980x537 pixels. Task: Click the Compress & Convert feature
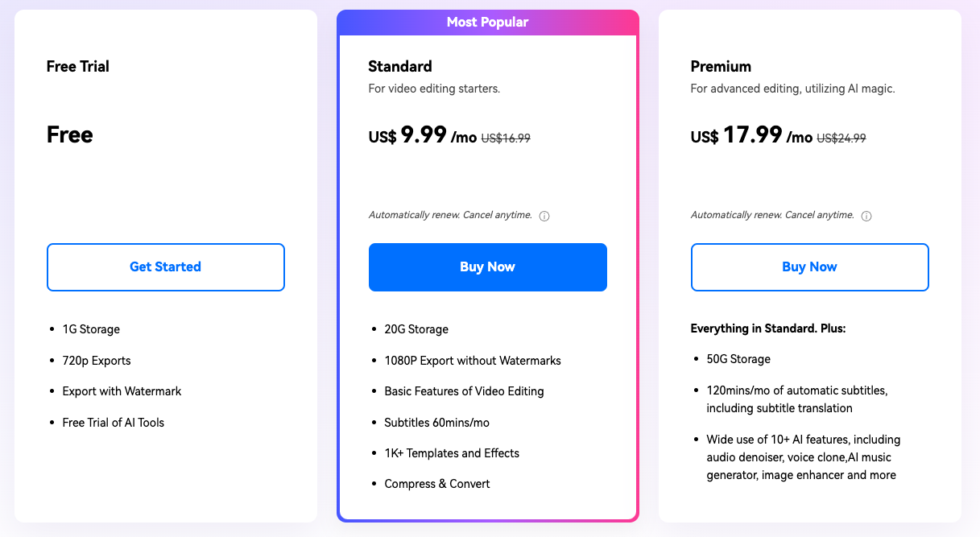pos(437,484)
